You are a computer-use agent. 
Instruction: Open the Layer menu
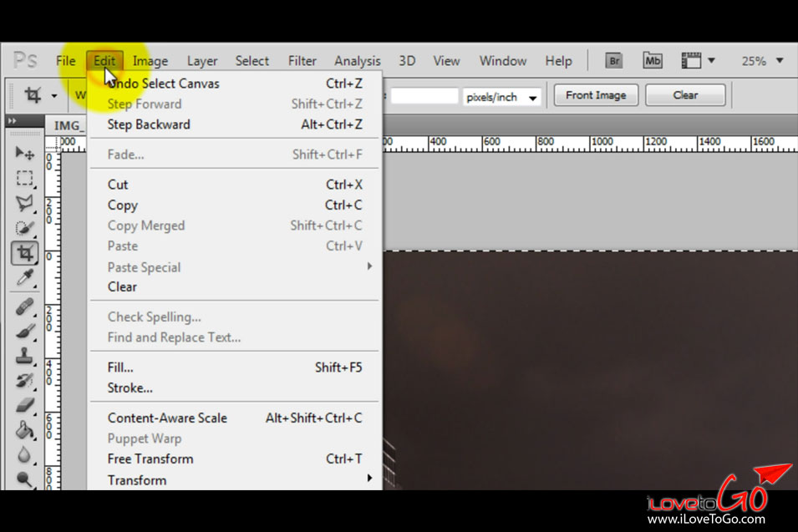click(202, 61)
